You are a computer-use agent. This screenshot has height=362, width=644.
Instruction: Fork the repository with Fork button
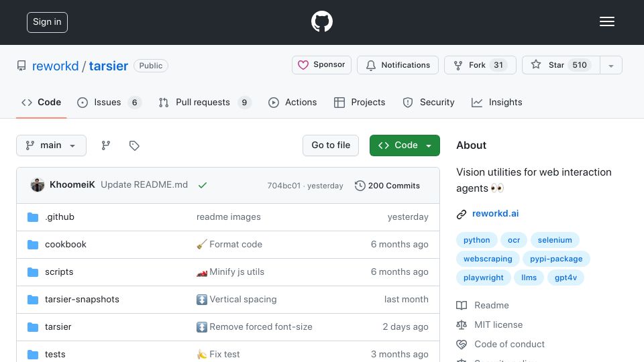pyautogui.click(x=480, y=65)
